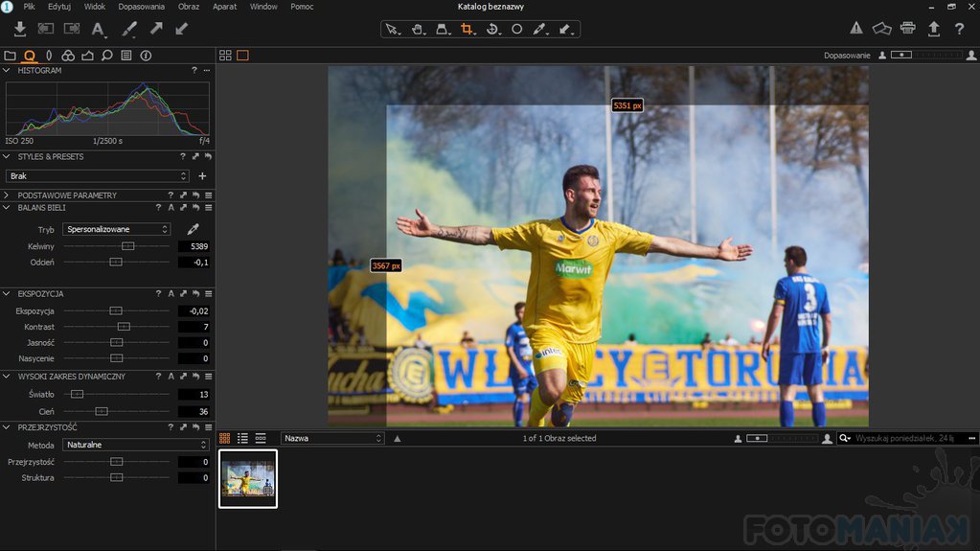This screenshot has width=980, height=551.
Task: Select the rotate tool
Action: pyautogui.click(x=492, y=29)
